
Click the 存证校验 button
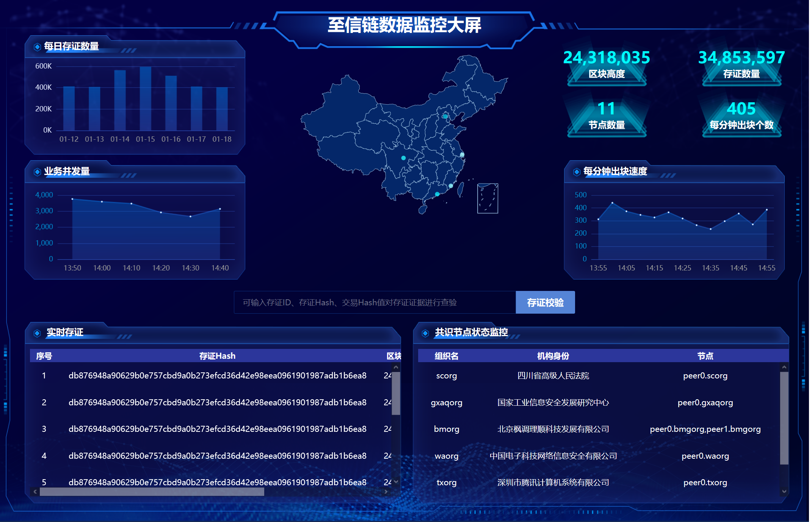point(545,302)
